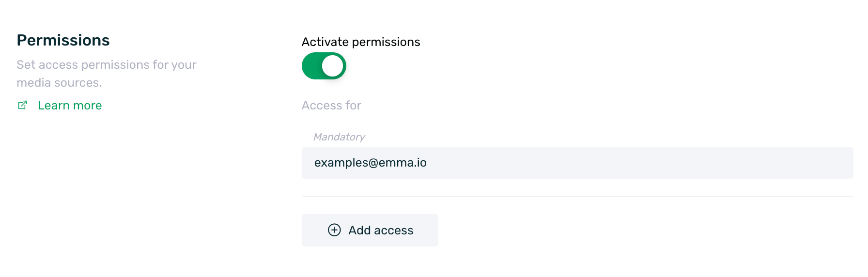The height and width of the screenshot is (277, 868).
Task: Click the 'media sources.' description line
Action: tap(60, 83)
